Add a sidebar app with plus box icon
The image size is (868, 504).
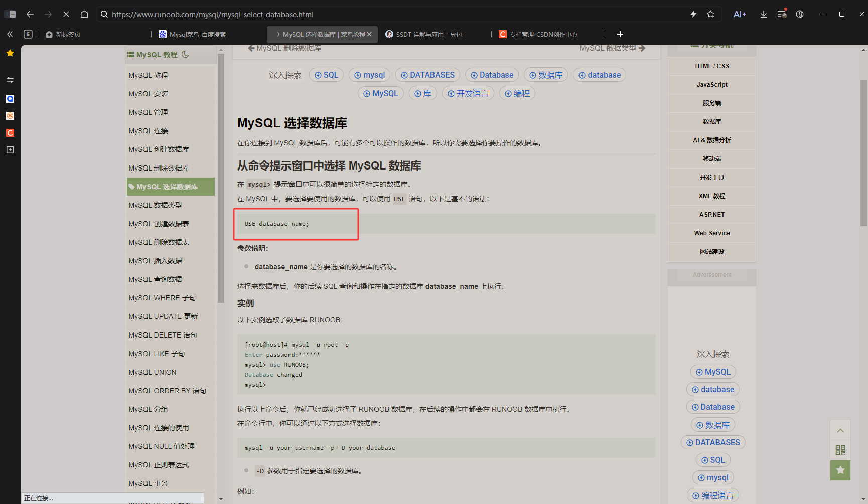[x=10, y=150]
